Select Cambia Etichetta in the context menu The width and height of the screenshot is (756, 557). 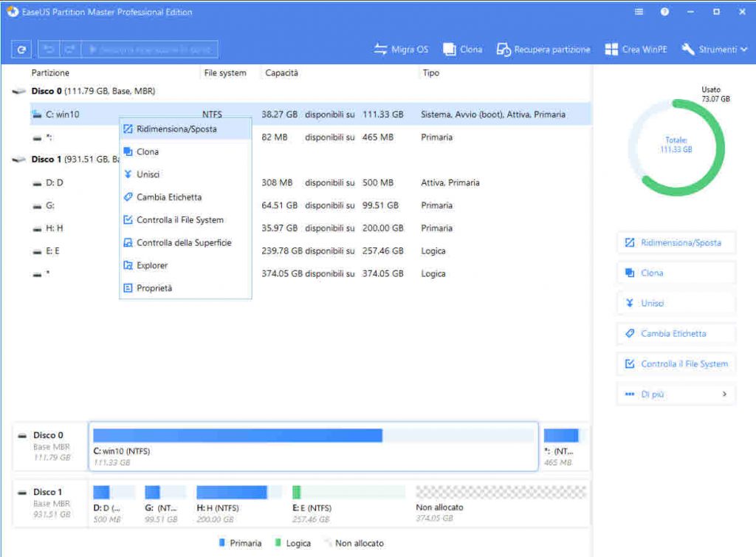(169, 197)
